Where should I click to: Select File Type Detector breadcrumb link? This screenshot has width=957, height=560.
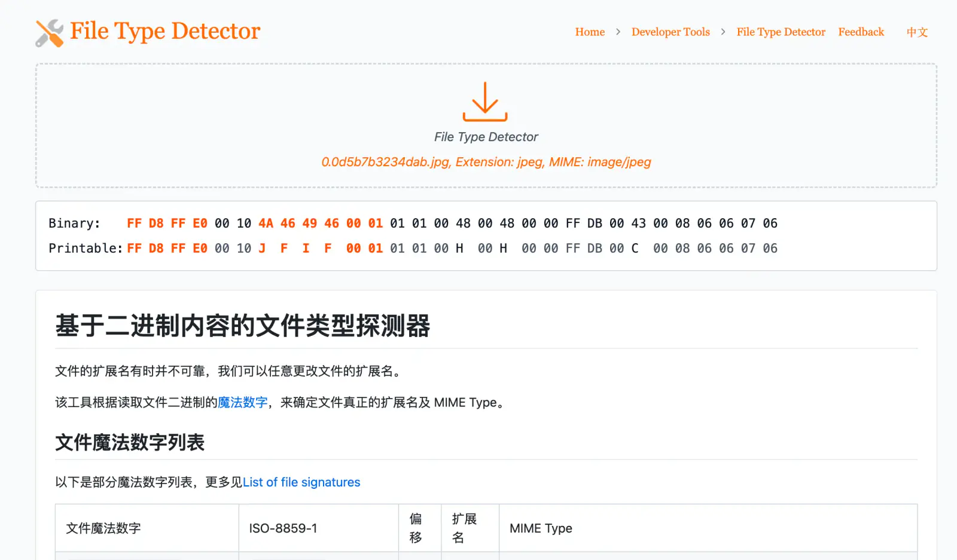coord(781,32)
